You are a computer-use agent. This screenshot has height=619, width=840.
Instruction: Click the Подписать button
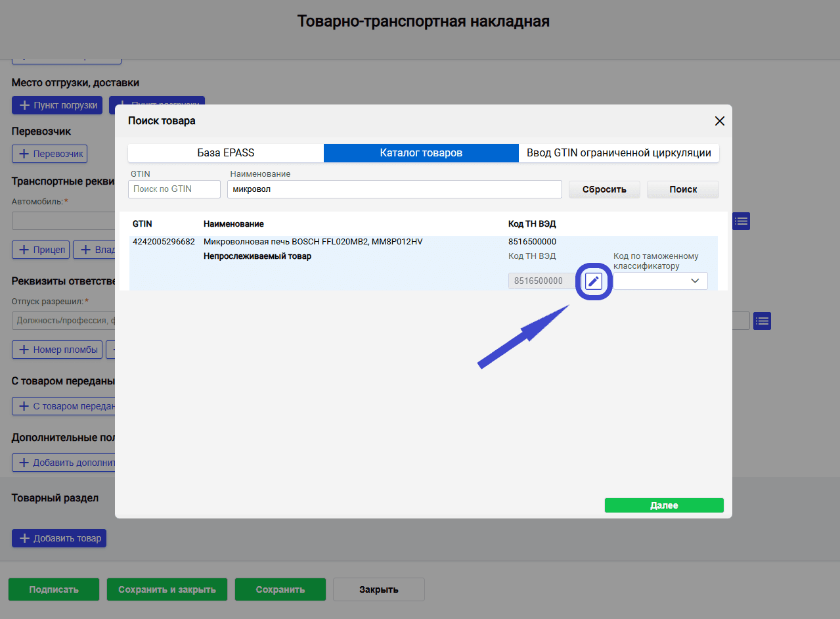[53, 589]
